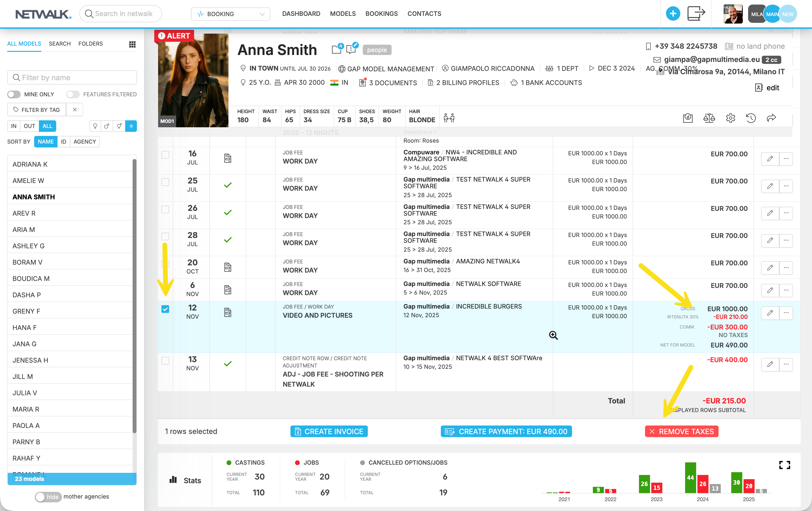
Task: Open the BOOKING dropdown selector
Action: click(231, 14)
